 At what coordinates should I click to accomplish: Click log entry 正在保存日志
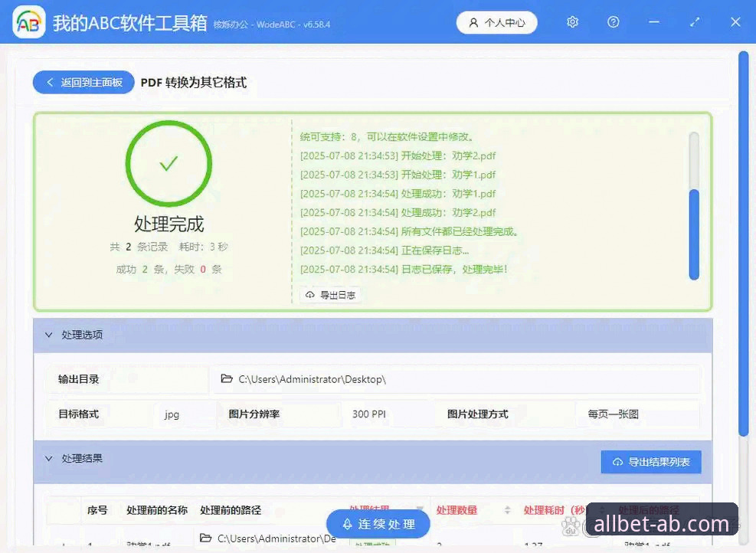(x=385, y=250)
